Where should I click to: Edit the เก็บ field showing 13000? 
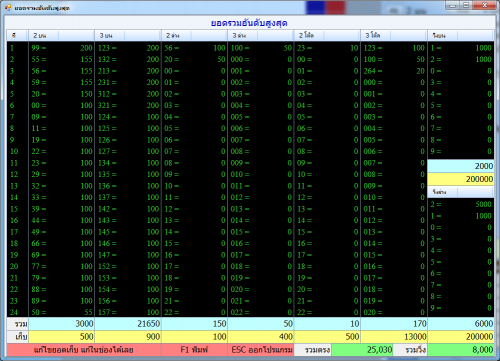click(394, 337)
